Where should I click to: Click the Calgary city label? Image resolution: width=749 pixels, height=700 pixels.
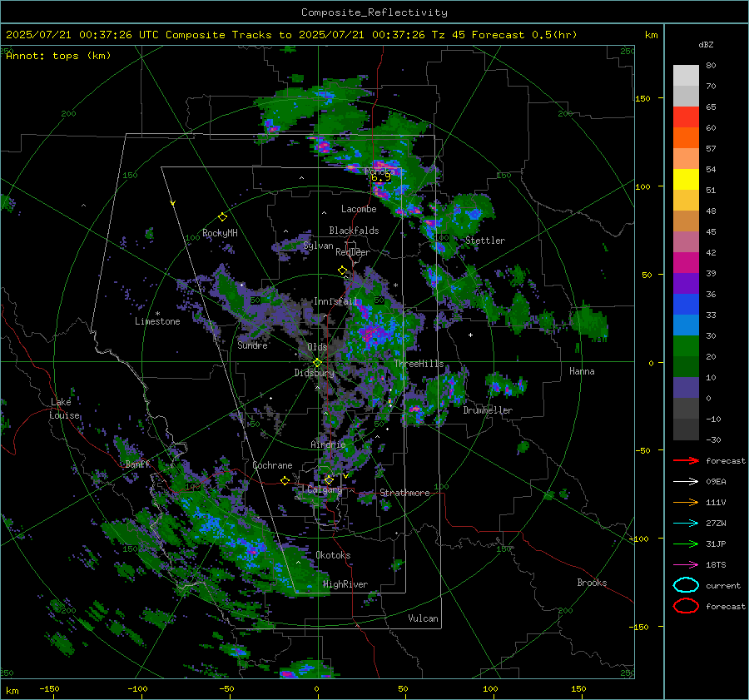pos(325,489)
